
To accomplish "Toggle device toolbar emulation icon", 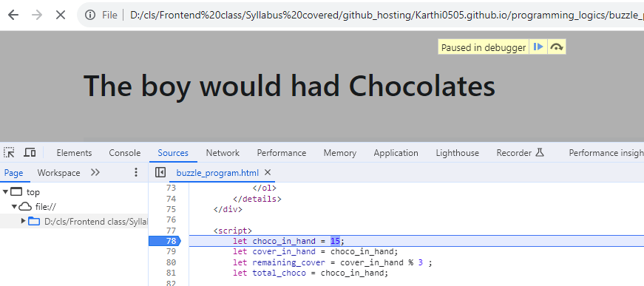I will tap(30, 153).
